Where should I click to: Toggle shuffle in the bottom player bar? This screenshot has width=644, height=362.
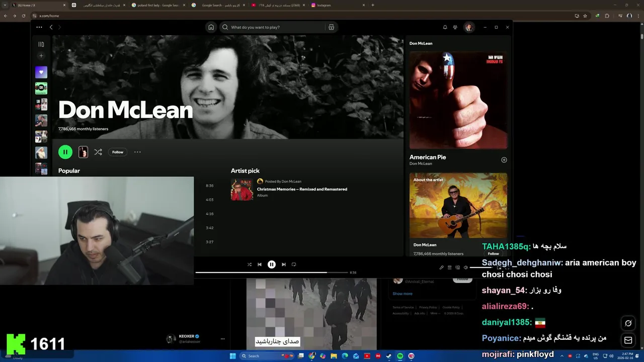point(250,264)
